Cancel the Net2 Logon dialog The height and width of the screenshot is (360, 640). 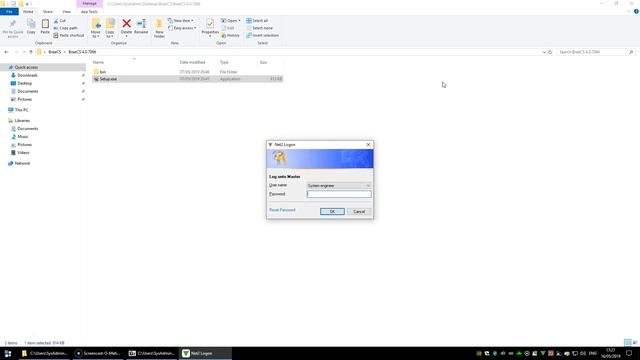click(359, 211)
